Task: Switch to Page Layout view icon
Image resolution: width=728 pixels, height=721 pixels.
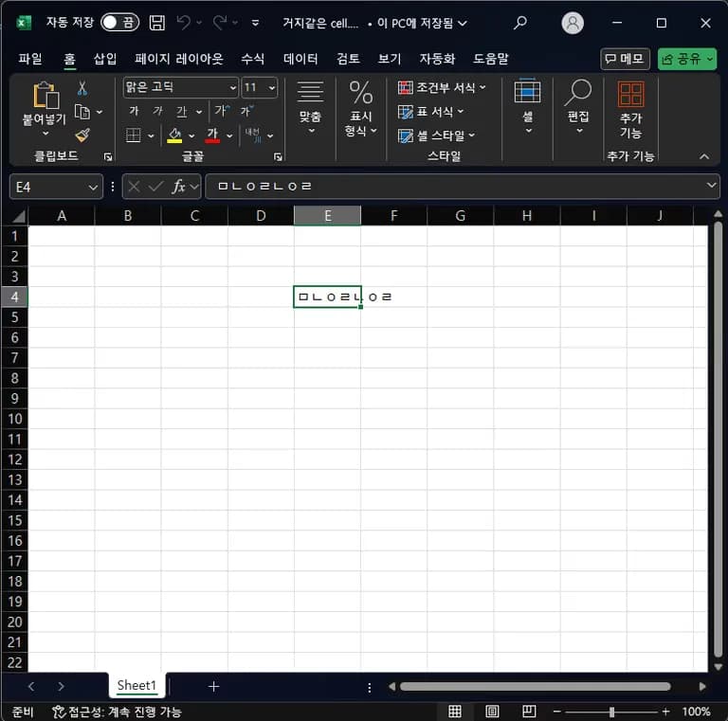Action: pyautogui.click(x=492, y=711)
